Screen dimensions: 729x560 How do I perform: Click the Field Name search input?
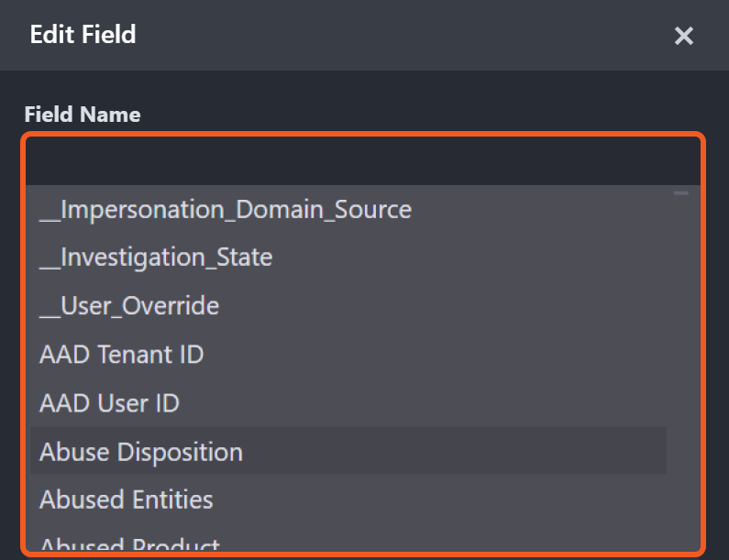point(362,160)
